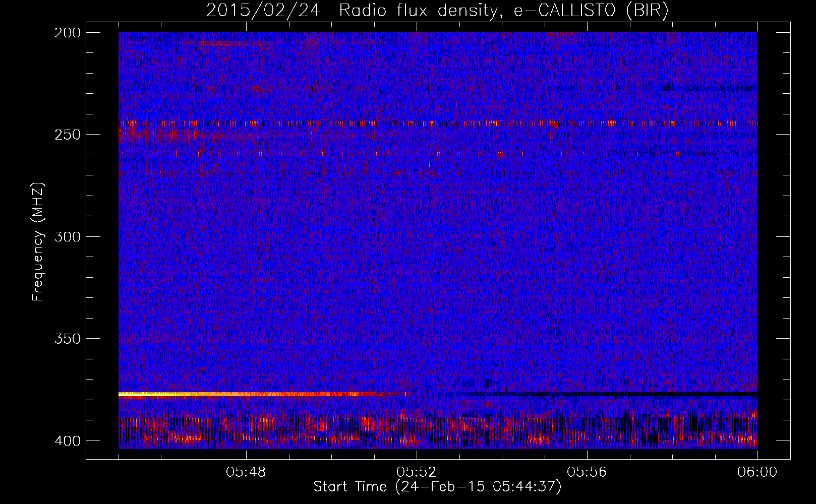Click the plot title "2015/02/24 Radio flux density, e-CALLISTO (BIR)"
The width and height of the screenshot is (816, 504).
click(x=437, y=11)
